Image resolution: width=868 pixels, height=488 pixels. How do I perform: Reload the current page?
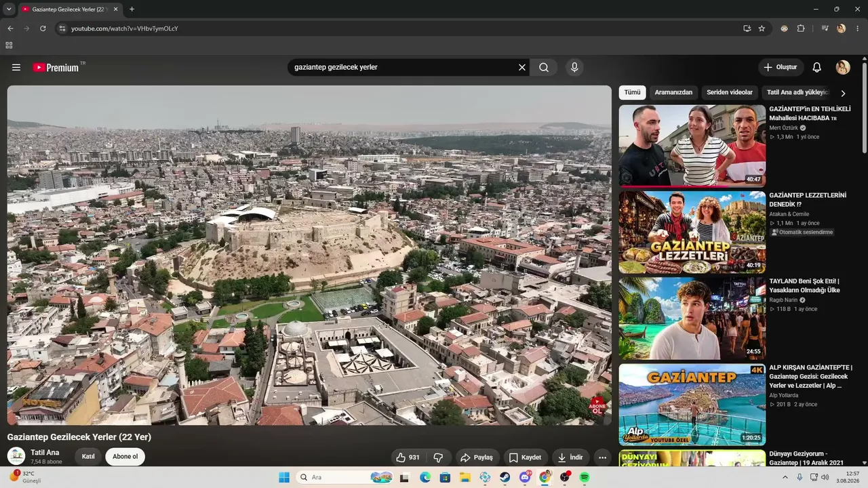43,28
